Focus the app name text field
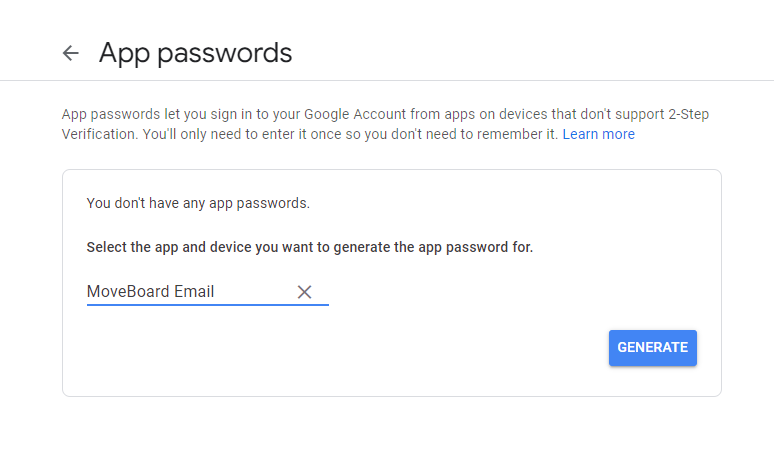 [x=190, y=292]
